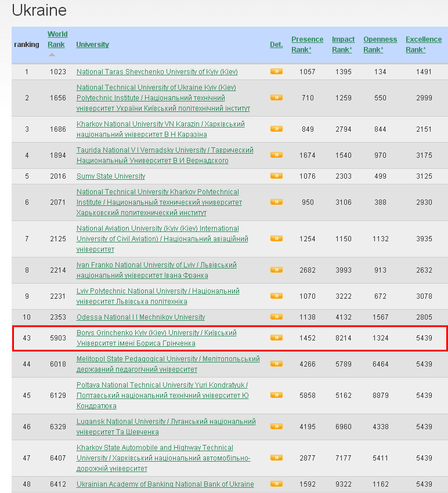This screenshot has height=493, width=448.
Task: Select presence rank value 710
Action: tap(308, 98)
